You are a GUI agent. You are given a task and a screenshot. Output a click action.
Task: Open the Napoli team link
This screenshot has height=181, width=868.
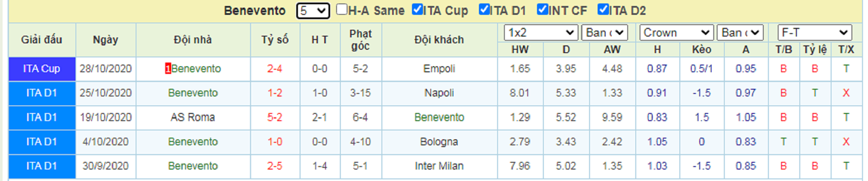click(x=439, y=93)
